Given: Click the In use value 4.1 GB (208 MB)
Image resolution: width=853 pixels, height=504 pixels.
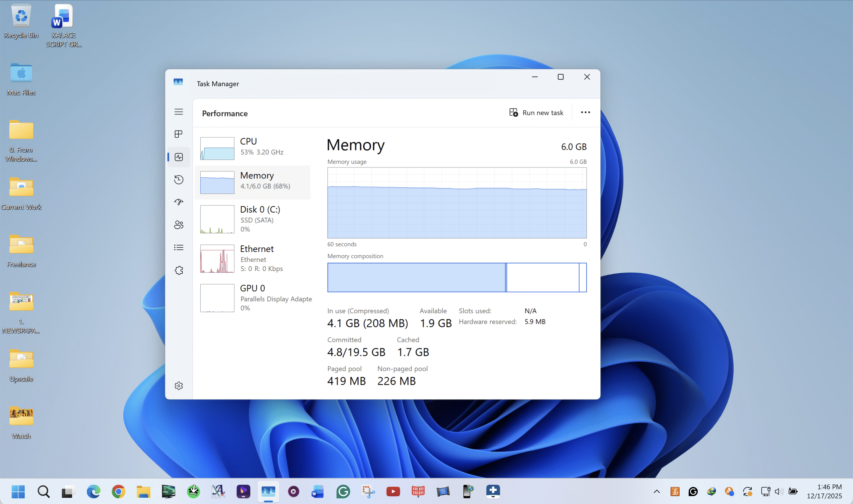Looking at the screenshot, I should tap(368, 323).
